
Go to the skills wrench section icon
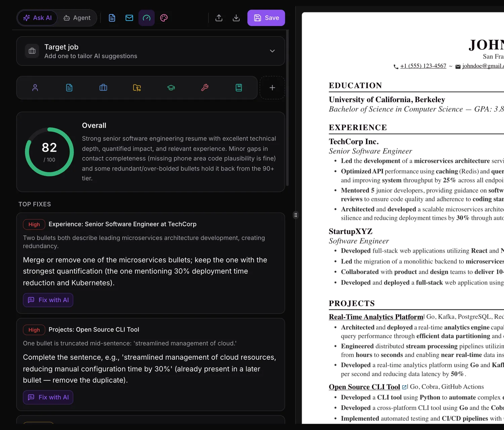click(205, 88)
